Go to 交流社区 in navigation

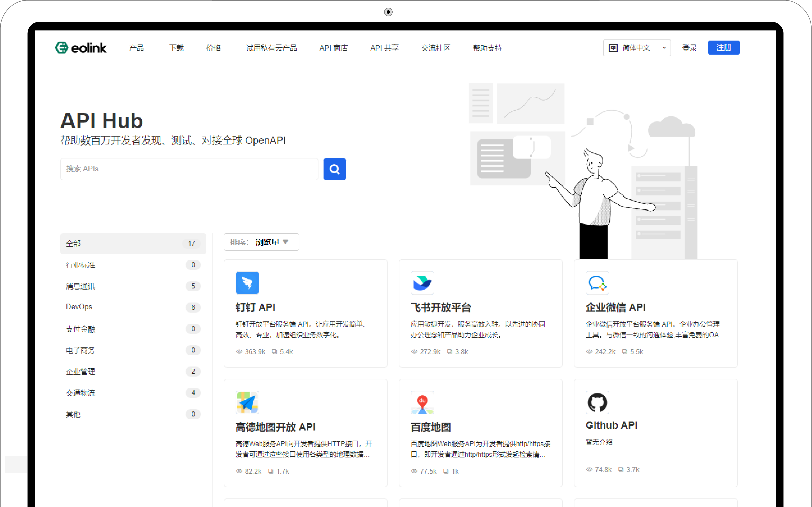coord(436,48)
